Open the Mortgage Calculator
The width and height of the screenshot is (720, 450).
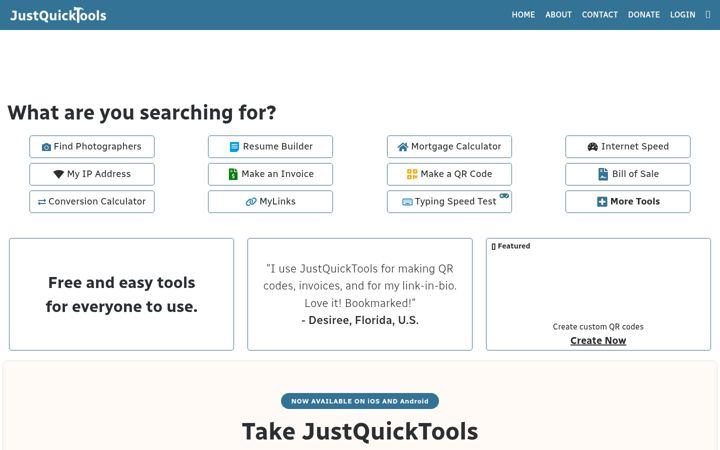click(x=450, y=146)
